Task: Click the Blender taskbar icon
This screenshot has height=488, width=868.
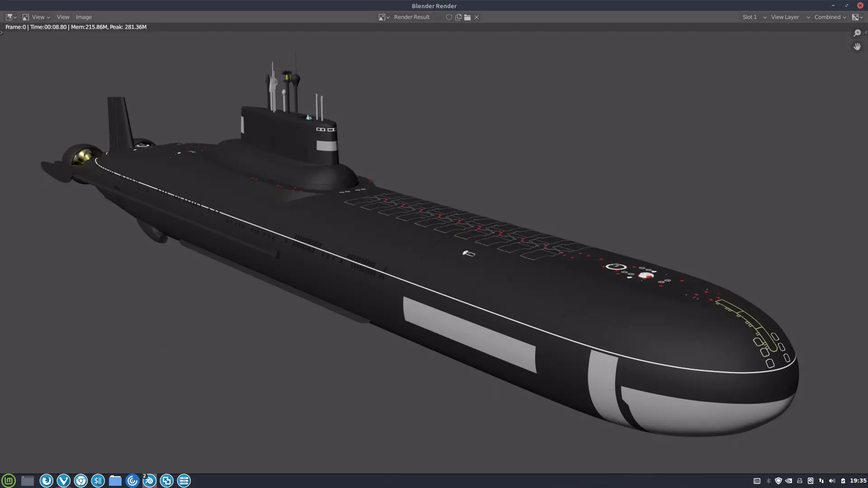Action: coord(149,481)
